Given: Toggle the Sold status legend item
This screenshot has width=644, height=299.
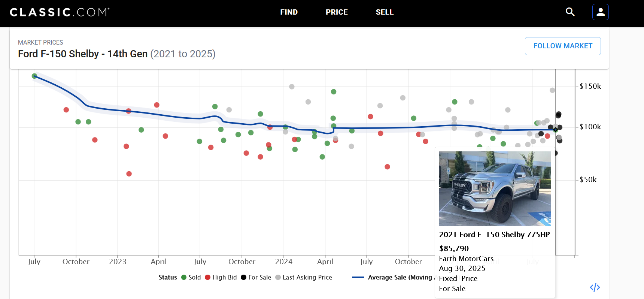Looking at the screenshot, I should click(x=191, y=277).
